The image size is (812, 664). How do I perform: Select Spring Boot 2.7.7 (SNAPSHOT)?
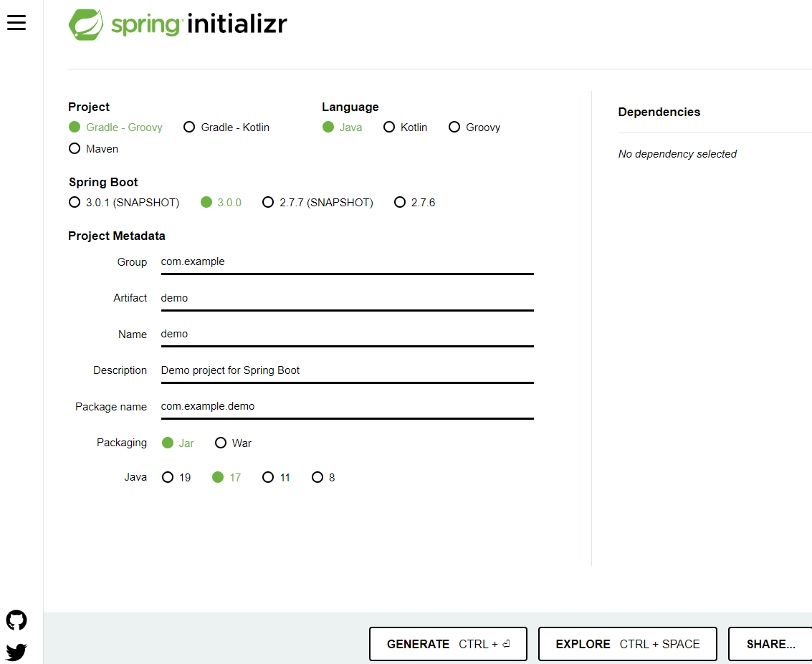pos(317,203)
